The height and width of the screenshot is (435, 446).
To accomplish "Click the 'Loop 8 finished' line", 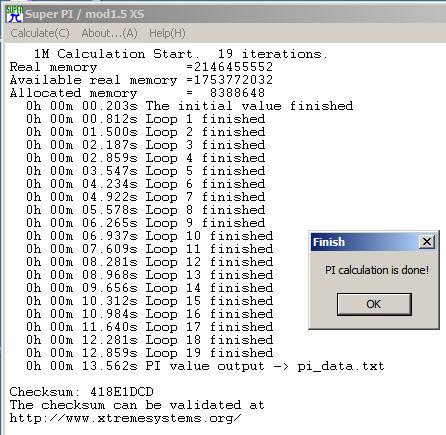I will point(146,210).
